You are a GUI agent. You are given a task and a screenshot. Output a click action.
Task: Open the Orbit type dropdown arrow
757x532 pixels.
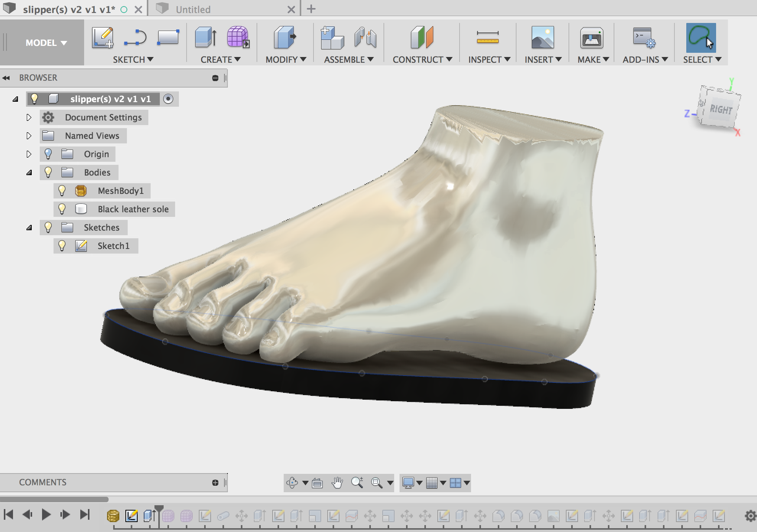tap(305, 483)
